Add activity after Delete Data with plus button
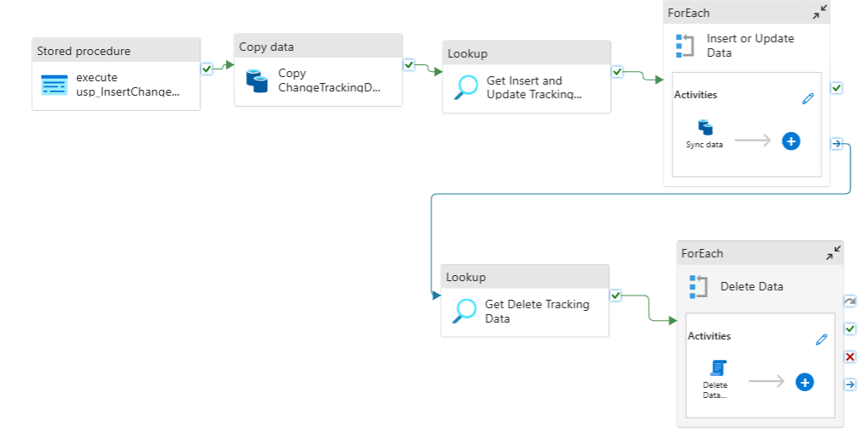The width and height of the screenshot is (868, 431). (805, 382)
